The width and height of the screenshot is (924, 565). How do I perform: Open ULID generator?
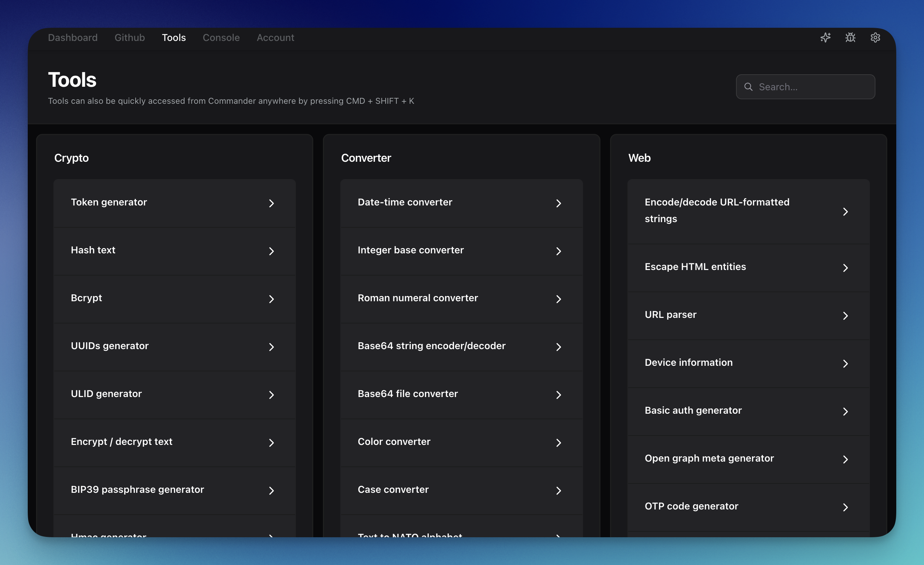point(174,395)
